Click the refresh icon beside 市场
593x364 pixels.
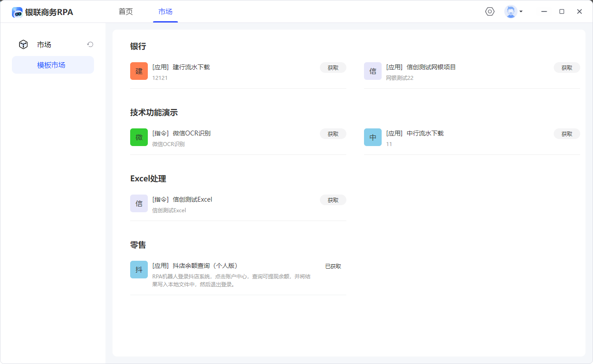[90, 45]
